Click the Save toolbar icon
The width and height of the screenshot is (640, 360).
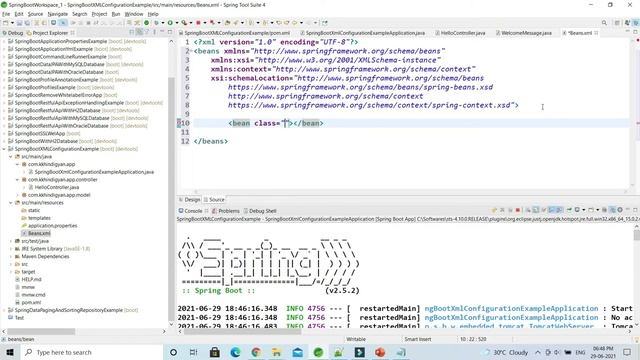pos(20,23)
